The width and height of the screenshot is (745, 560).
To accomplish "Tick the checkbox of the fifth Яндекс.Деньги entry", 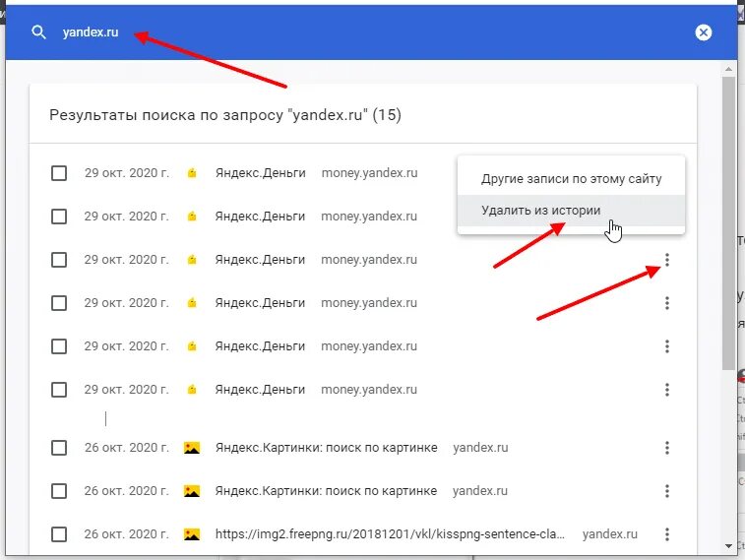I will pos(59,346).
